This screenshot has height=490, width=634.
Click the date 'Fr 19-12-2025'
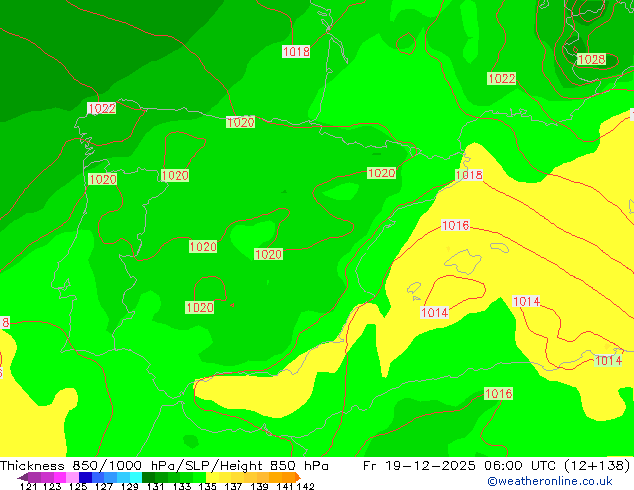click(x=419, y=465)
